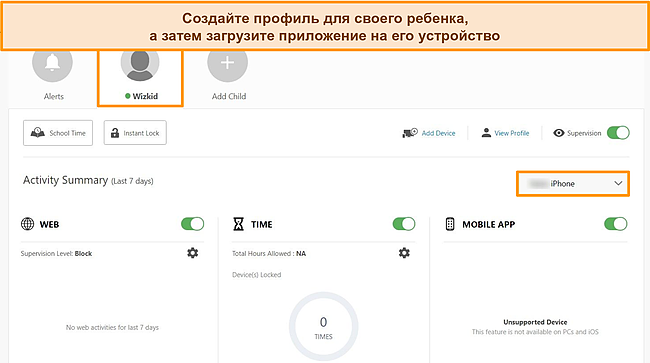
Task: Click the 'Device(s) Locked' label
Action: [257, 275]
